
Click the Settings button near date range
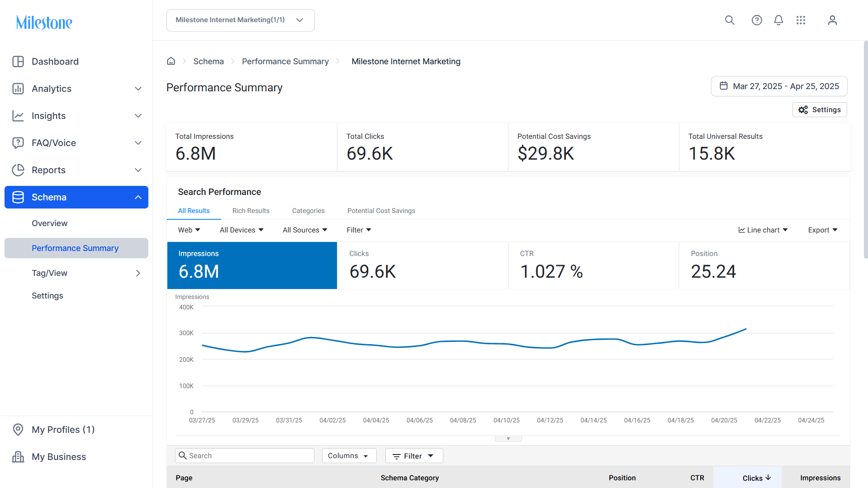[x=820, y=110]
